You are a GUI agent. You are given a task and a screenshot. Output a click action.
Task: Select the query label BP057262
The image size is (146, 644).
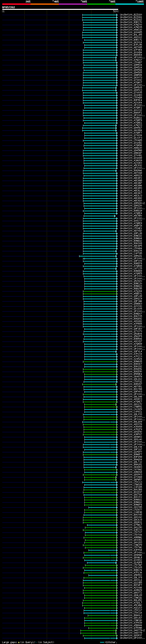[x=8, y=7]
